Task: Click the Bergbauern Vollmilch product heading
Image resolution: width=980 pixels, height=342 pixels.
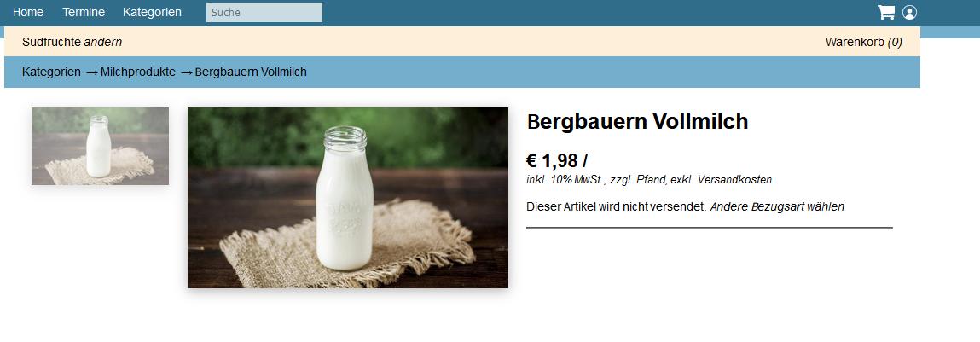Action: [637, 121]
